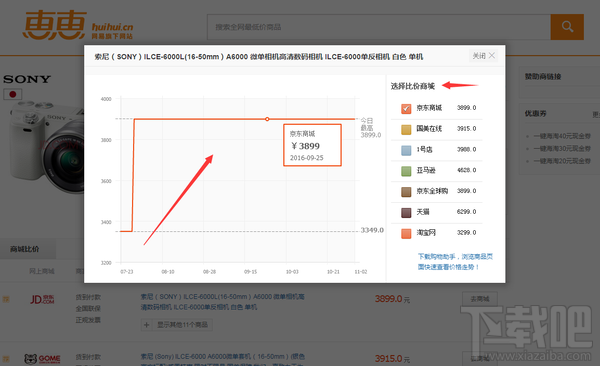
Task: Click the 3349.0 lowest price label
Action: (372, 230)
